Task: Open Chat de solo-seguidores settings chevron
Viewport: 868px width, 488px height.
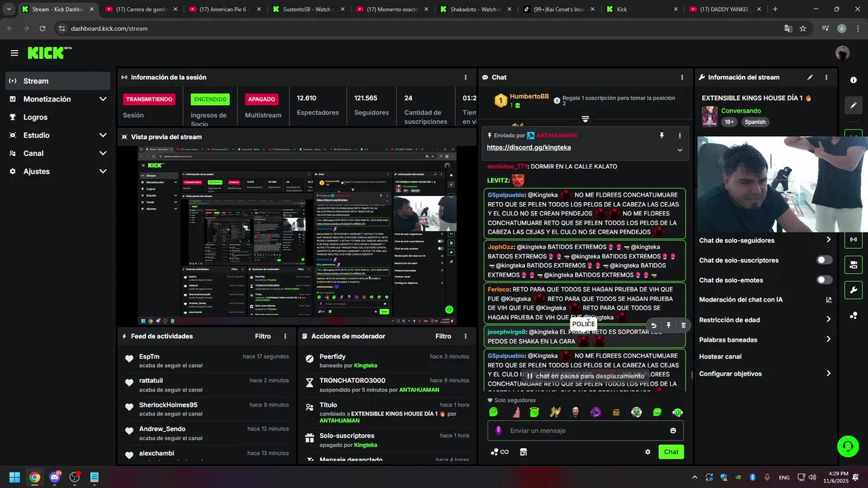Action: (x=828, y=240)
